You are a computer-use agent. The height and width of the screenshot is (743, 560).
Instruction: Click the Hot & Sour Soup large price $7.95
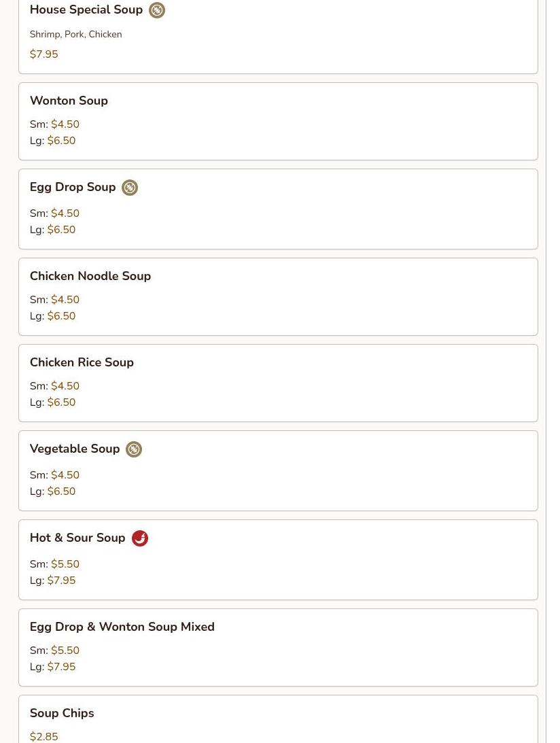coord(62,581)
